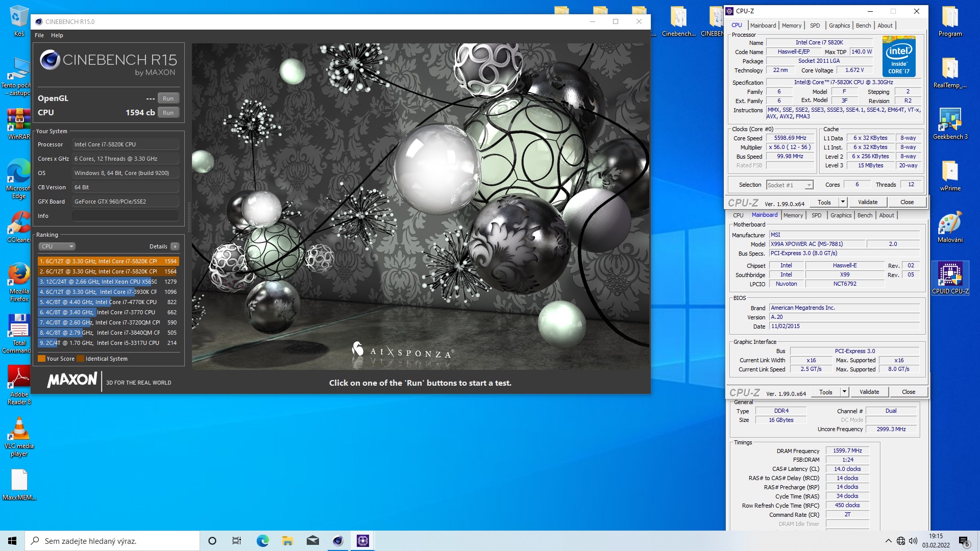The width and height of the screenshot is (980, 551).
Task: Expand ranking Details arrow button
Action: [x=175, y=246]
